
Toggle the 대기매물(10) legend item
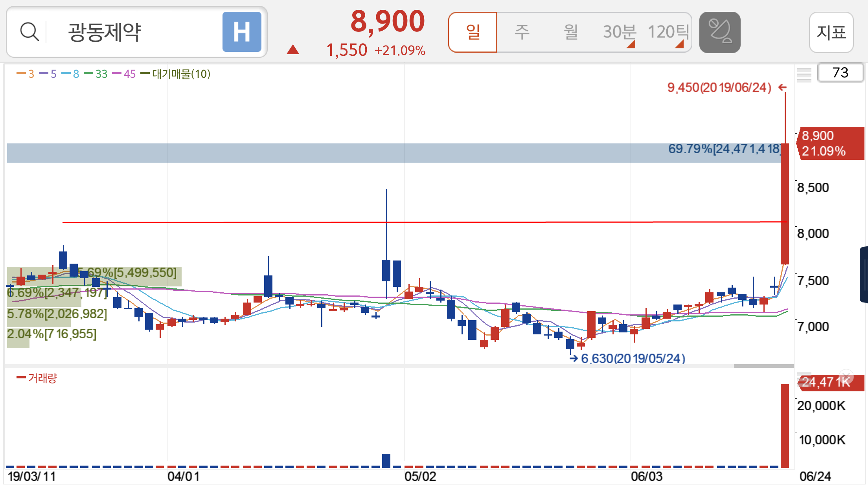(176, 74)
